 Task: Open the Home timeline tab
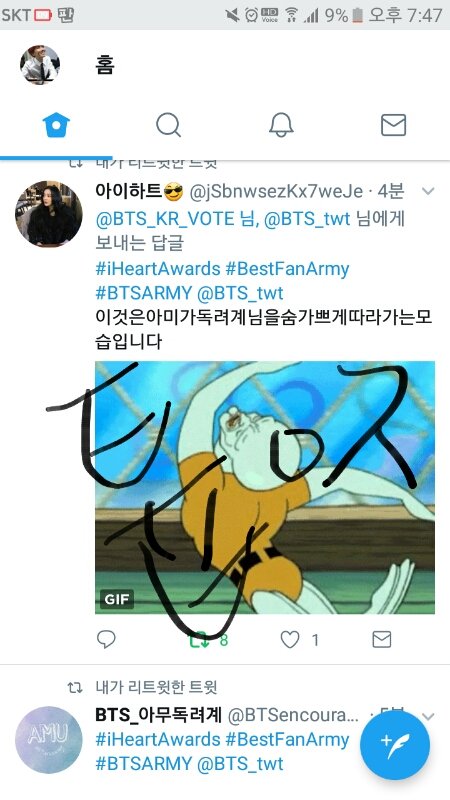[56, 125]
